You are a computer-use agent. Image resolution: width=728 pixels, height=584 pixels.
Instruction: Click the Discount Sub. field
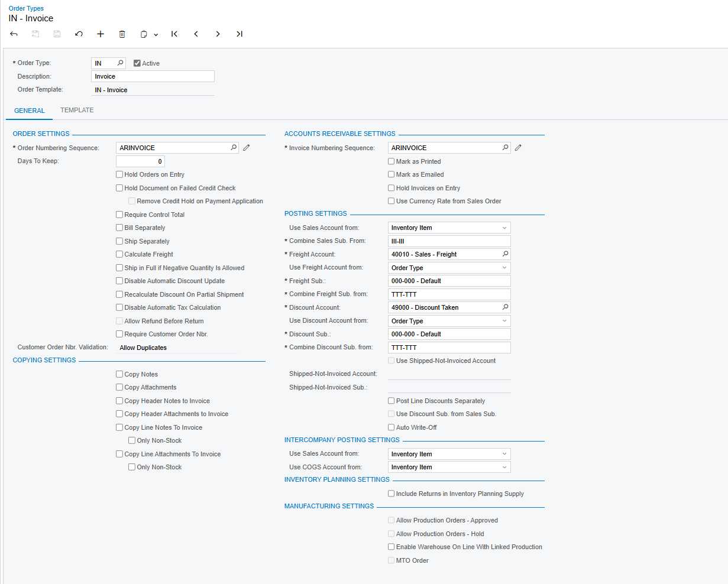[x=449, y=334]
